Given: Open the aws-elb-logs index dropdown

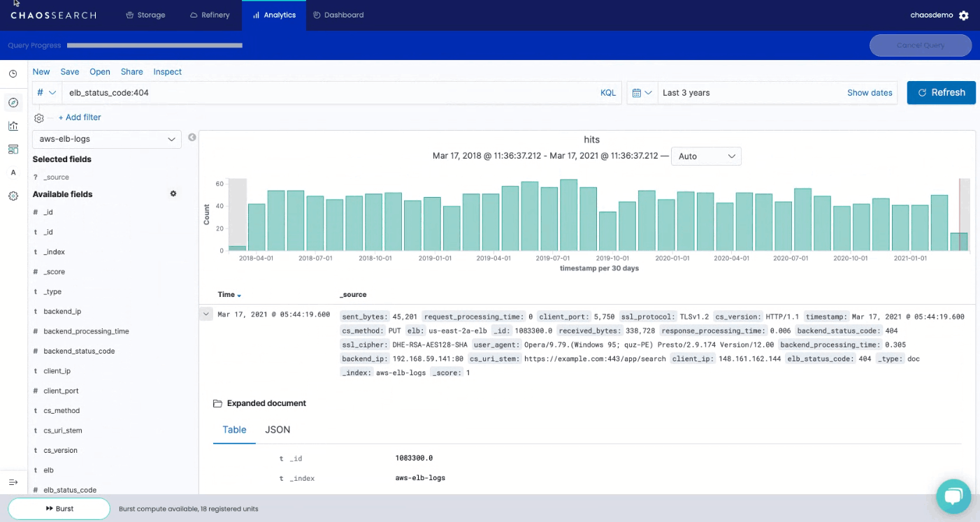Looking at the screenshot, I should pos(106,139).
